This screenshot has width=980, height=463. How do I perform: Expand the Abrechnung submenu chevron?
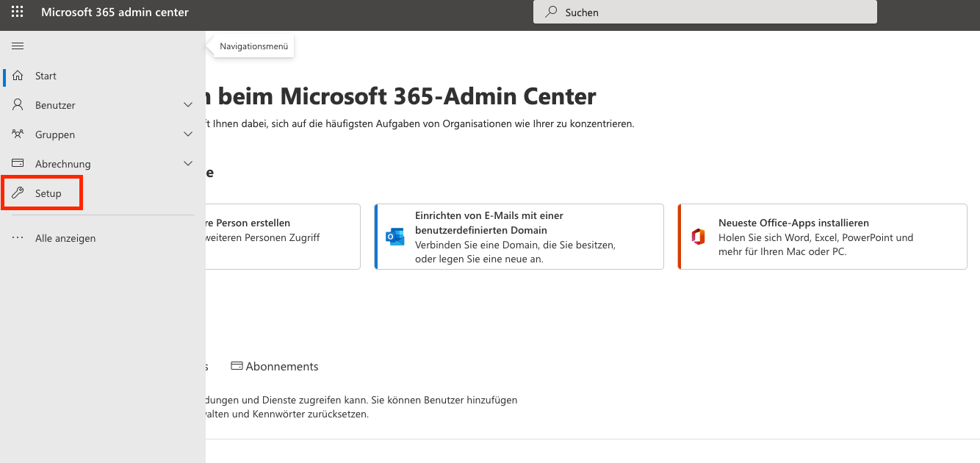pos(188,164)
